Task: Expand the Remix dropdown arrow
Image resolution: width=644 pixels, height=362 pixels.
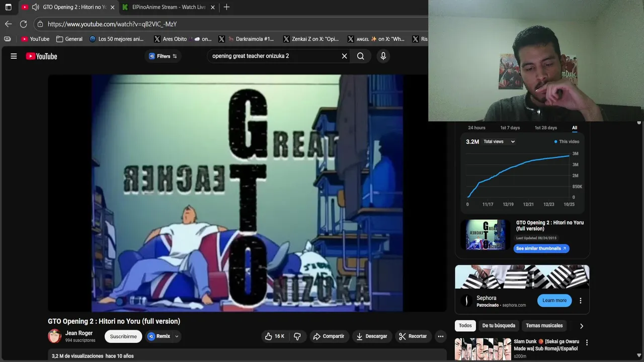Action: coord(177,336)
